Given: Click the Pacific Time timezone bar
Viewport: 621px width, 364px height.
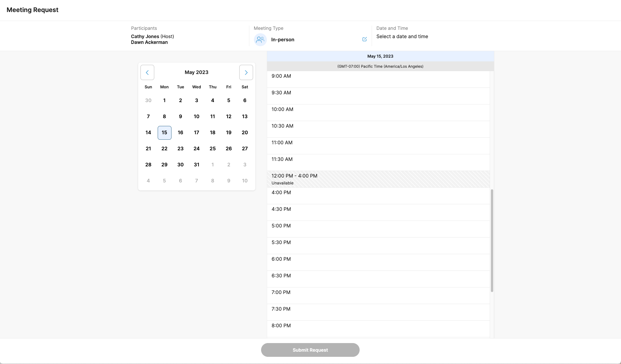Looking at the screenshot, I should click(x=380, y=66).
